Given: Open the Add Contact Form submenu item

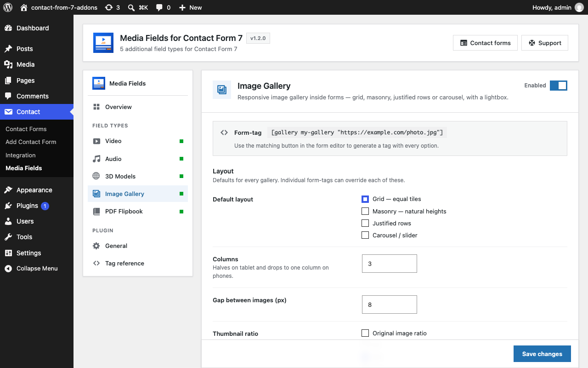Looking at the screenshot, I should click(31, 142).
